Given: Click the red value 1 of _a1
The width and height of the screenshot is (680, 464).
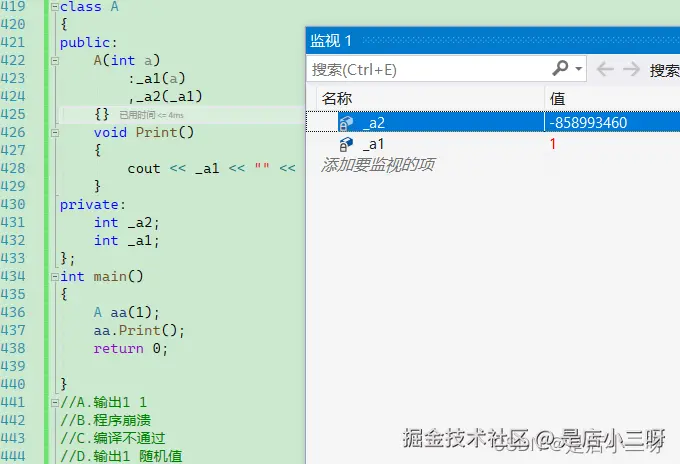Looking at the screenshot, I should click(x=552, y=144).
